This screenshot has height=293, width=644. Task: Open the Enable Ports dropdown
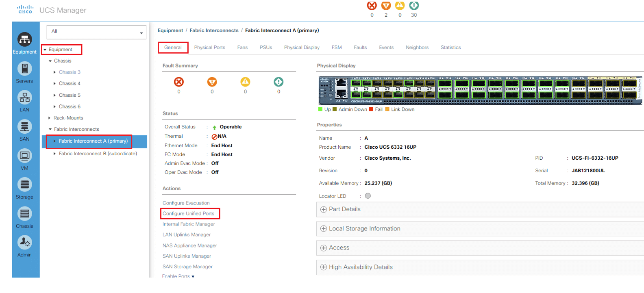pyautogui.click(x=178, y=276)
